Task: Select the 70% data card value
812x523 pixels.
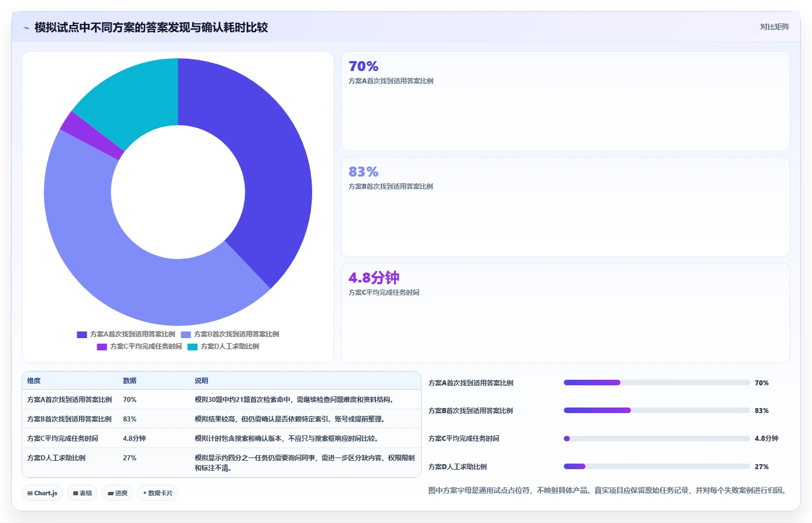Action: pyautogui.click(x=363, y=67)
